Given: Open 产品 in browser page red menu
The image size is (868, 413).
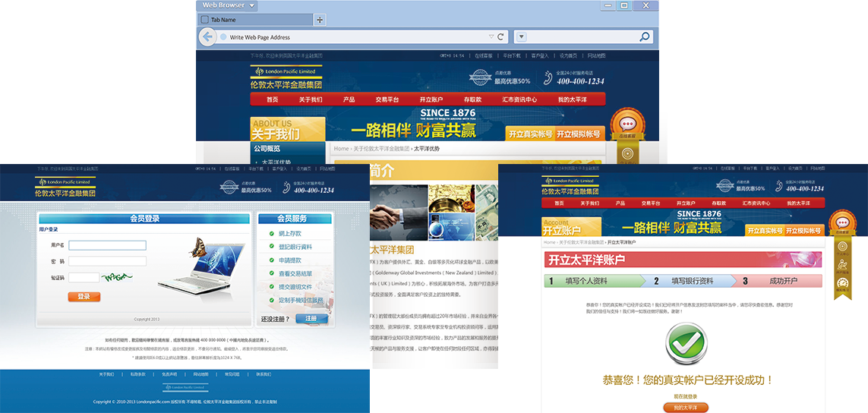Looking at the screenshot, I should [349, 99].
